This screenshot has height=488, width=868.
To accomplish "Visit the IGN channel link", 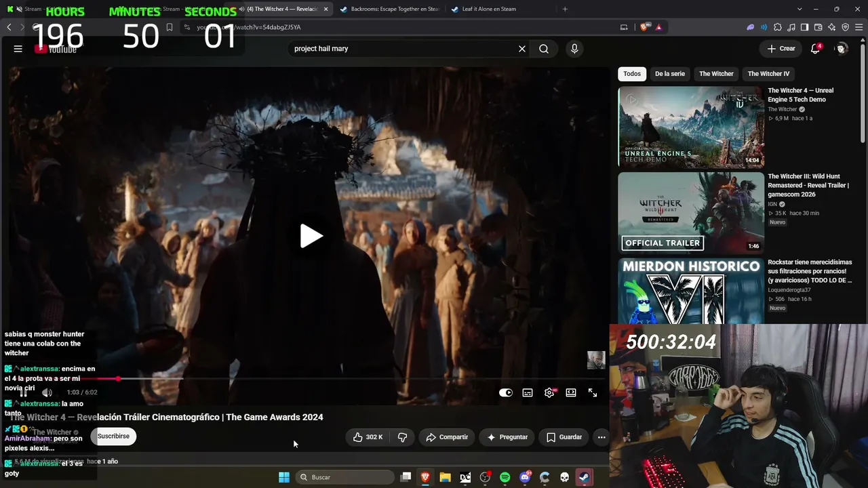I will tap(772, 204).
